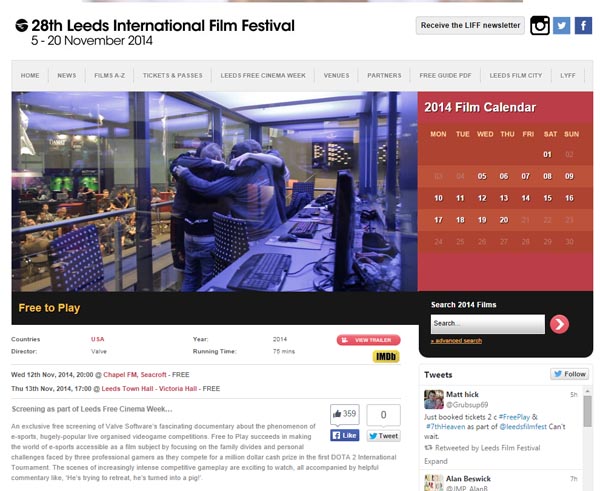This screenshot has width=600, height=491.
Task: Click Receive the LIFF newsletter button
Action: pyautogui.click(x=470, y=25)
